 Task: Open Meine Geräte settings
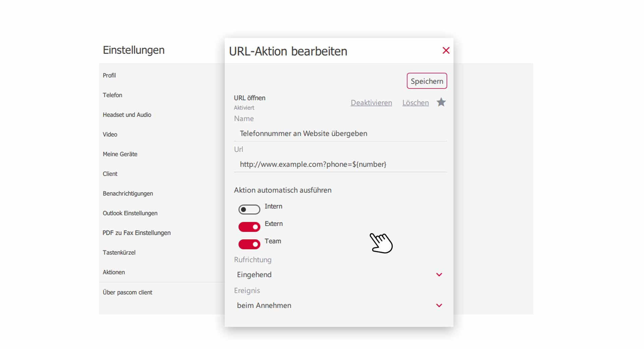[120, 154]
